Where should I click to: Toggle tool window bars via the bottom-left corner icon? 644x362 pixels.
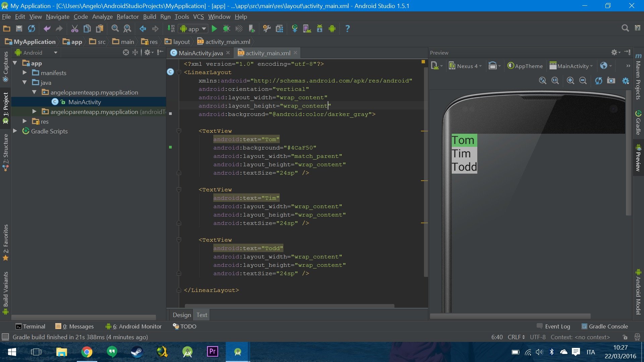5,337
